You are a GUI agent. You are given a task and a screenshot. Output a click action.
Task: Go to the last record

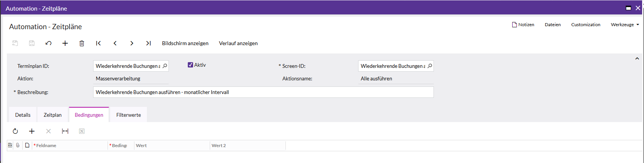(148, 43)
